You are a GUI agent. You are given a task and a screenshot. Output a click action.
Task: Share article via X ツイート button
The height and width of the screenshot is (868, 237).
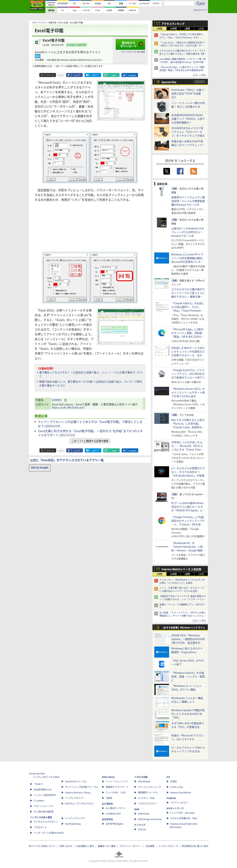tap(47, 75)
